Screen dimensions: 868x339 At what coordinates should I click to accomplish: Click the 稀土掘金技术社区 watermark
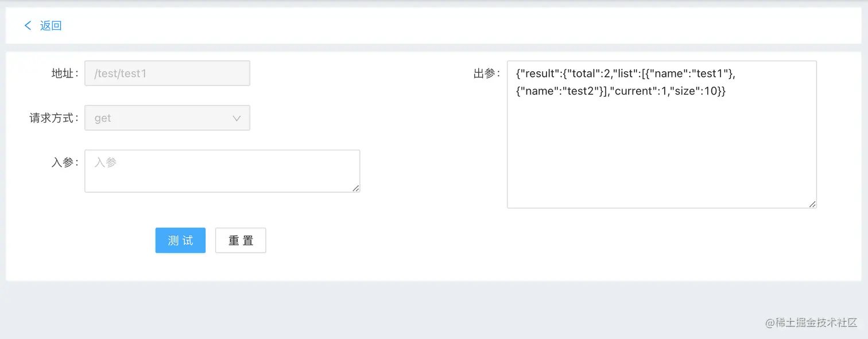click(811, 322)
